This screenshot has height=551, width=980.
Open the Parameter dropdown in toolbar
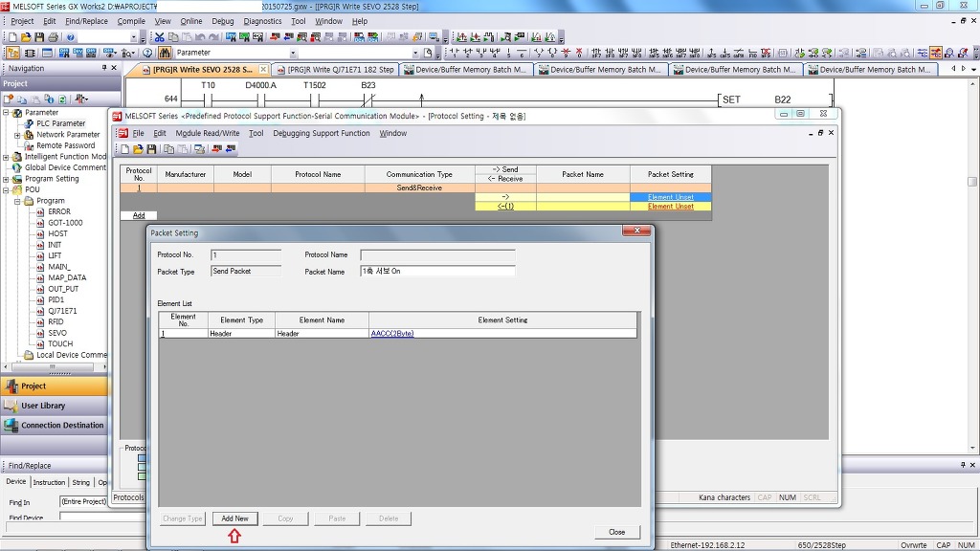click(x=415, y=53)
